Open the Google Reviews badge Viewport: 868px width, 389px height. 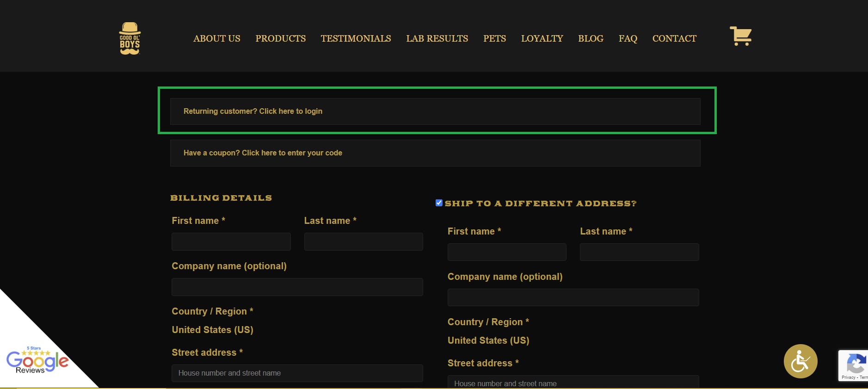coord(37,361)
